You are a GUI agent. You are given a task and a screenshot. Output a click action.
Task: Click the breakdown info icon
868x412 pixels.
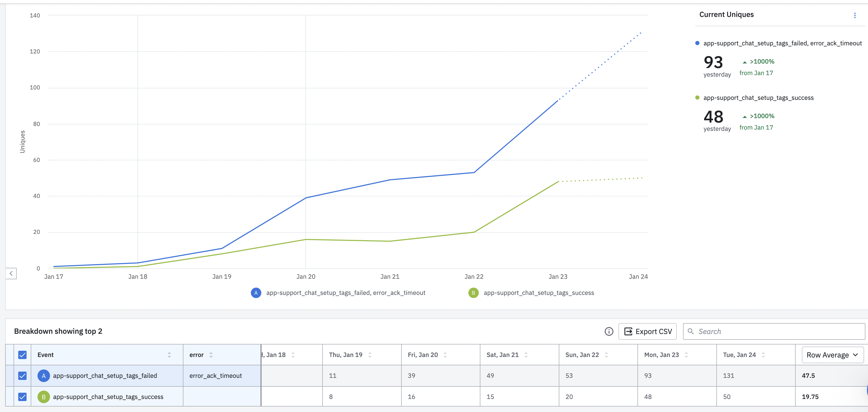point(609,331)
